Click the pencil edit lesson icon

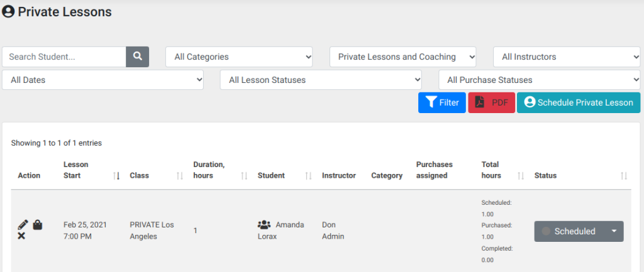[x=23, y=225]
